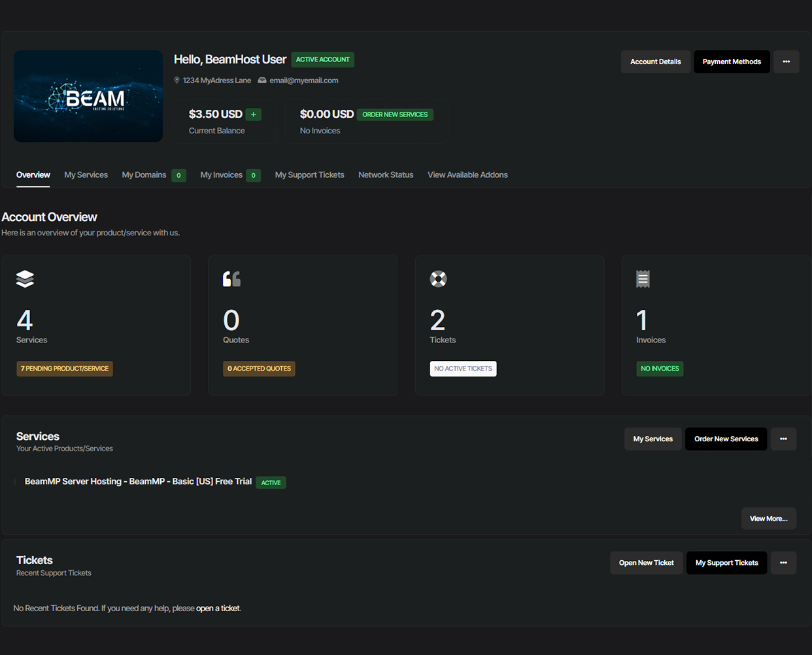The height and width of the screenshot is (655, 812).
Task: Click the 'Current Balance' label
Action: (217, 131)
